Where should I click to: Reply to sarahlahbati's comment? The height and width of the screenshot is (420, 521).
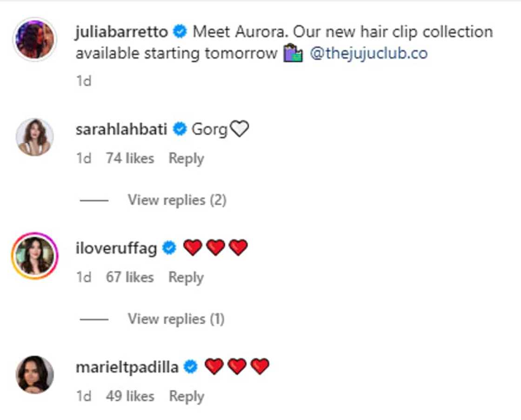187,159
